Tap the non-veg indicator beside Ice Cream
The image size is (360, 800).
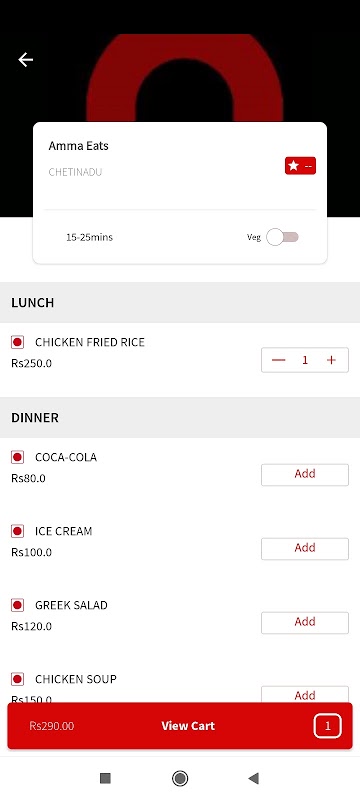point(17,531)
